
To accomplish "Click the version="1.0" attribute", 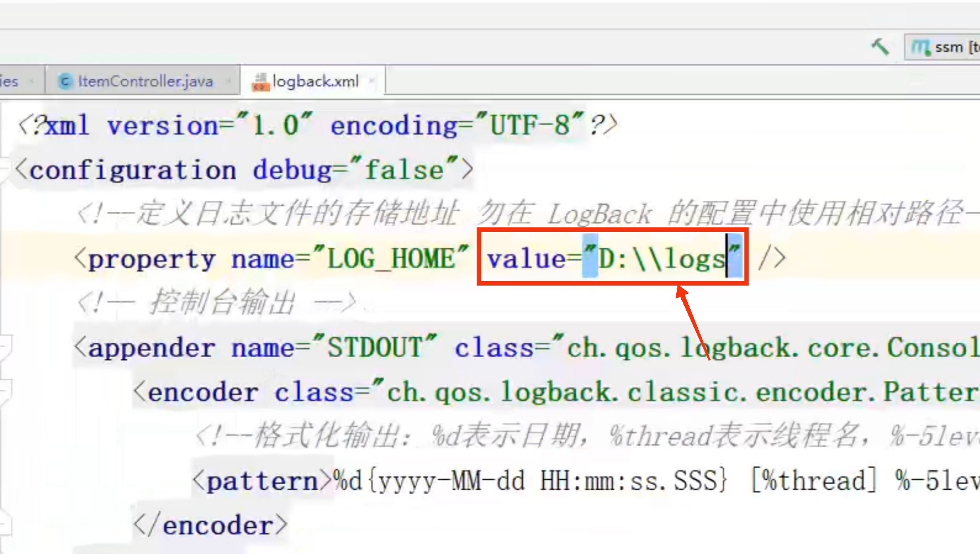I will click(x=210, y=125).
